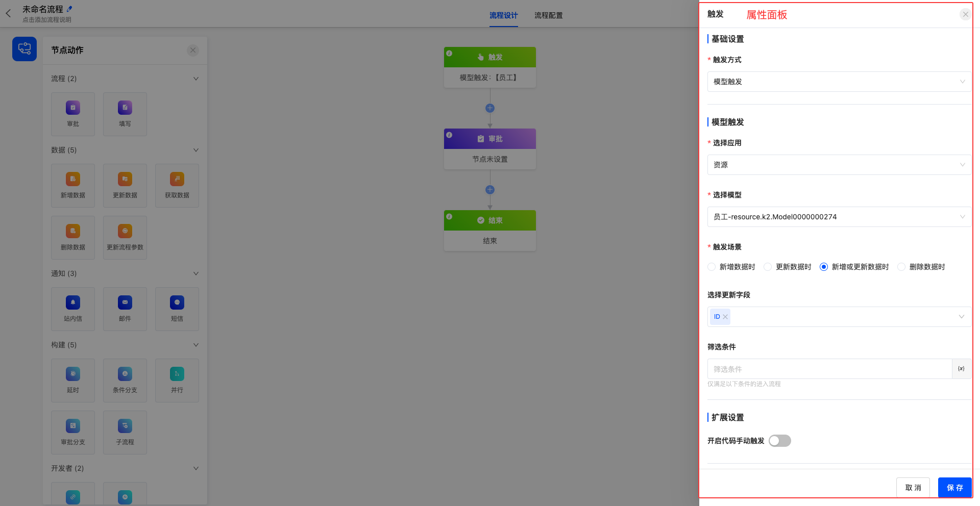This screenshot has width=980, height=506.
Task: Select the 删除数据时 trigger scenario radio
Action: coord(901,267)
